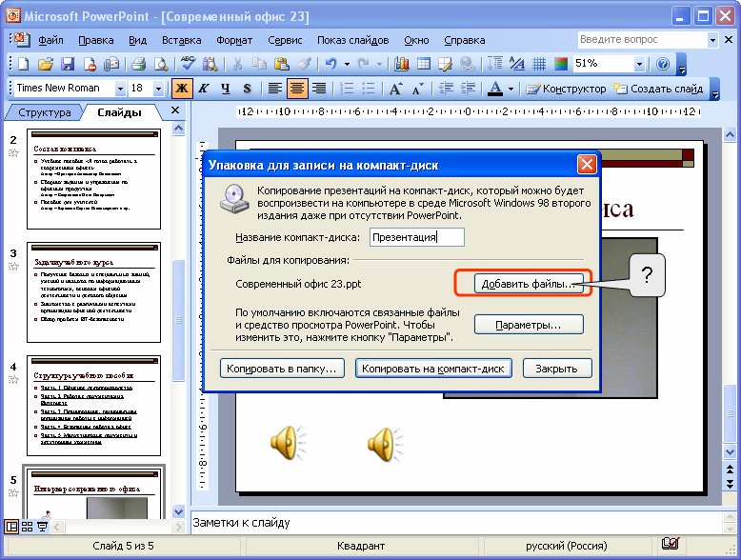Toggle text Shadow (S)
Viewport: 741px width, 560px height.
click(247, 89)
